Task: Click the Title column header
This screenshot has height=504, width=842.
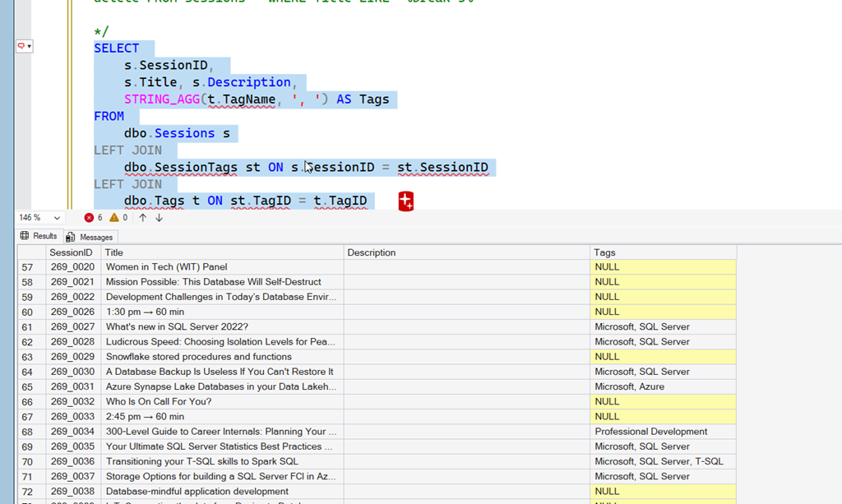Action: click(222, 252)
